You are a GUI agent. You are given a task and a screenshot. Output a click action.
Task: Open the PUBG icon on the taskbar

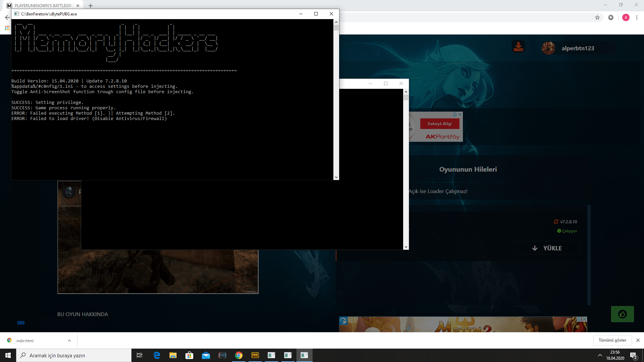click(255, 355)
